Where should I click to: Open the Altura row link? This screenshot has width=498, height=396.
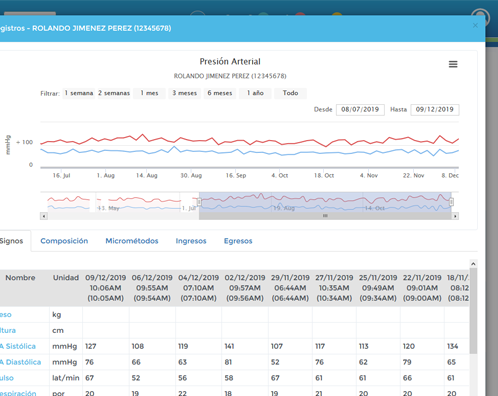(8, 330)
